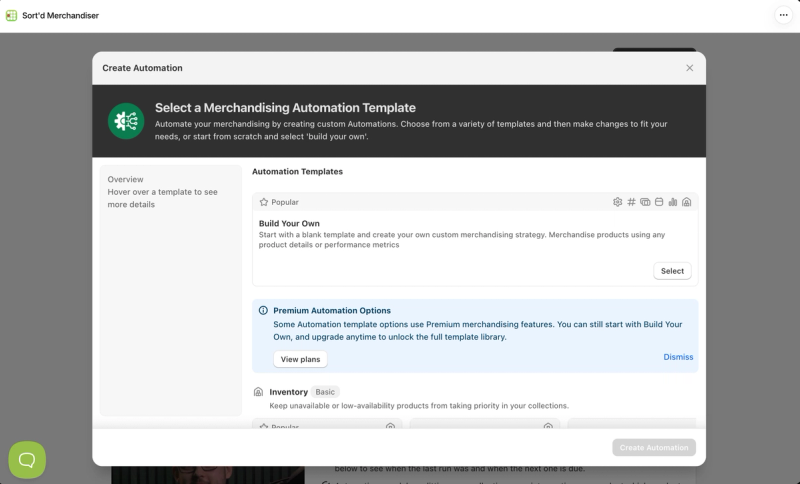The height and width of the screenshot is (484, 800).
Task: Click the Popular star icon on Build Your Own
Action: tap(264, 202)
